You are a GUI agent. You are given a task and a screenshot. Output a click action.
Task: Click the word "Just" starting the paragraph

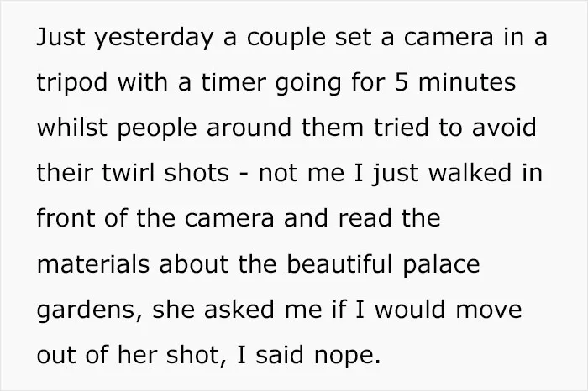[x=60, y=37]
